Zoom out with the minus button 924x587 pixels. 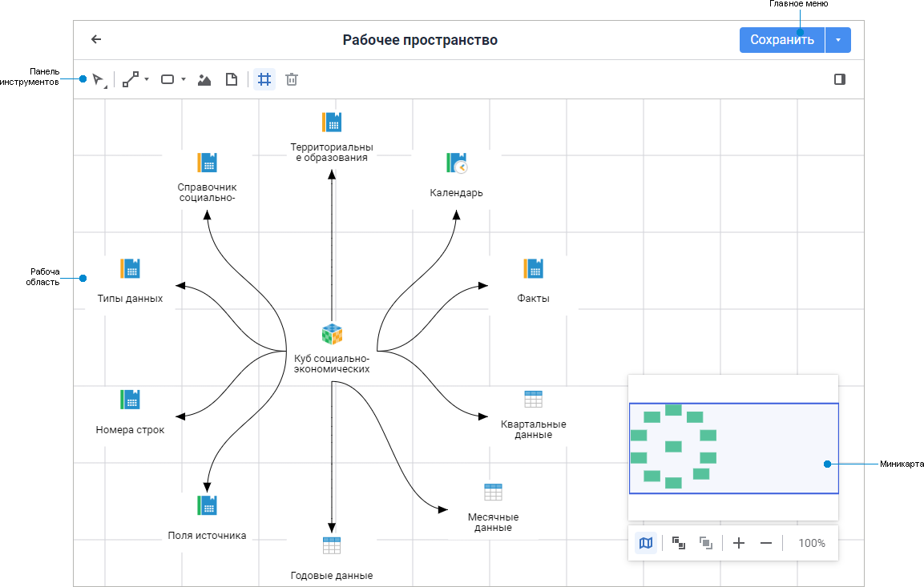(766, 543)
